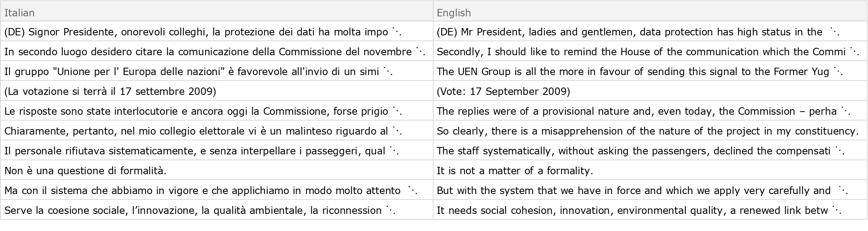Click the Italian column header
The height and width of the screenshot is (231, 868).
click(19, 13)
